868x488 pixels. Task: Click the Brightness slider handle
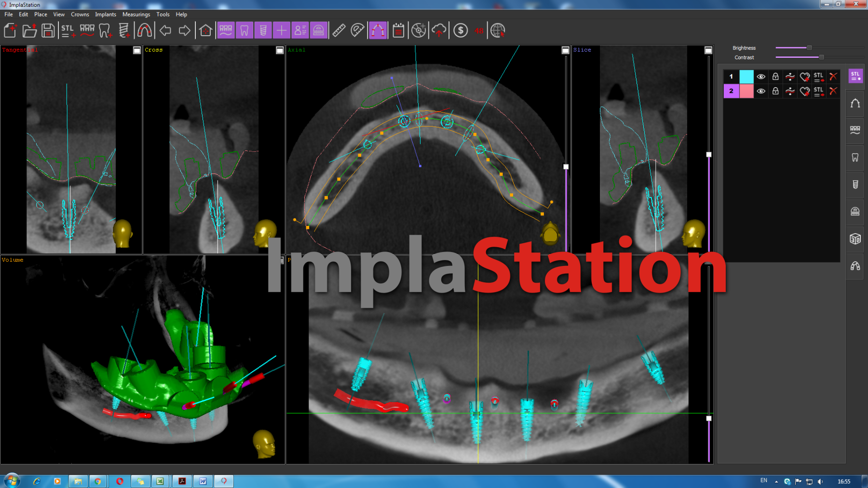click(x=810, y=48)
